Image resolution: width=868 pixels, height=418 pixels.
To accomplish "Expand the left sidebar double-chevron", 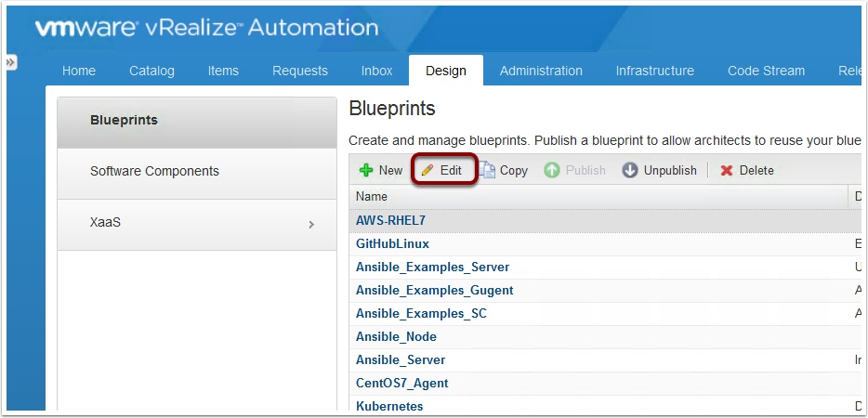I will point(11,62).
